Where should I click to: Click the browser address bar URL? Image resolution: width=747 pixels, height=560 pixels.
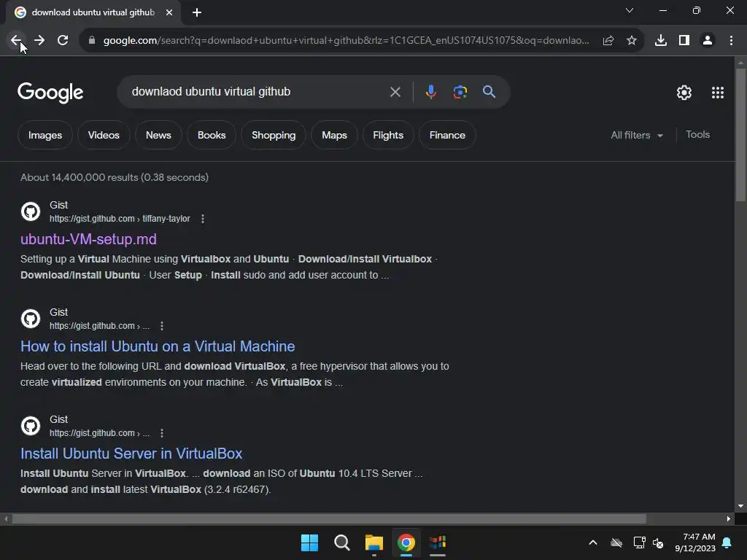pyautogui.click(x=346, y=41)
